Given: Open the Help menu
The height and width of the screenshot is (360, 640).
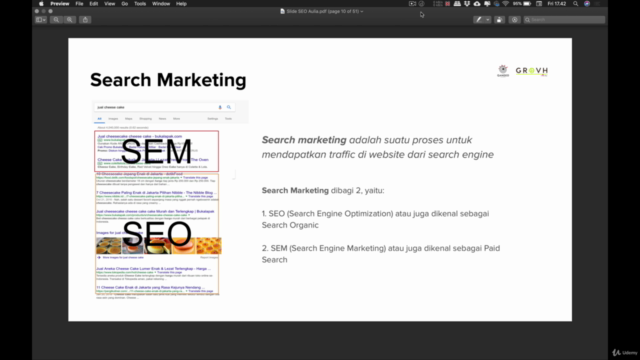Looking at the screenshot, I should tap(181, 4).
